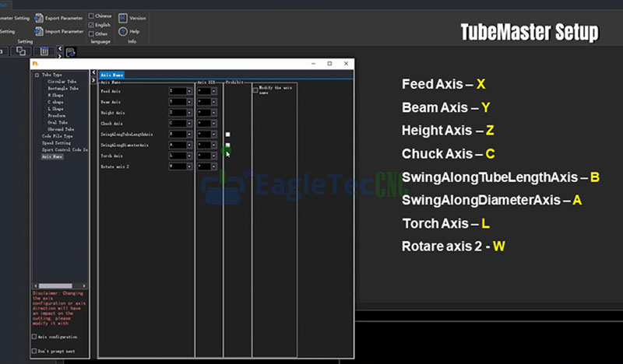Viewport: 623px width, 364px height.
Task: Enable the Axis configuration checkbox
Action: tap(34, 337)
